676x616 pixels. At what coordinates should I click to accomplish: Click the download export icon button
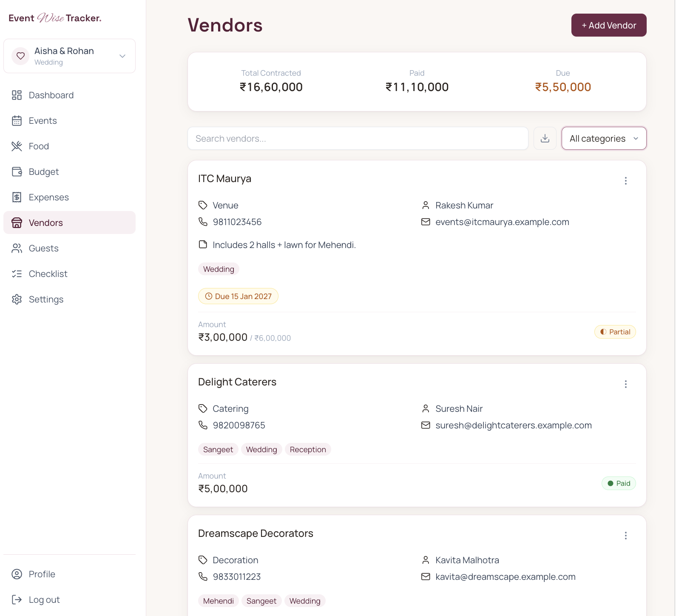545,138
